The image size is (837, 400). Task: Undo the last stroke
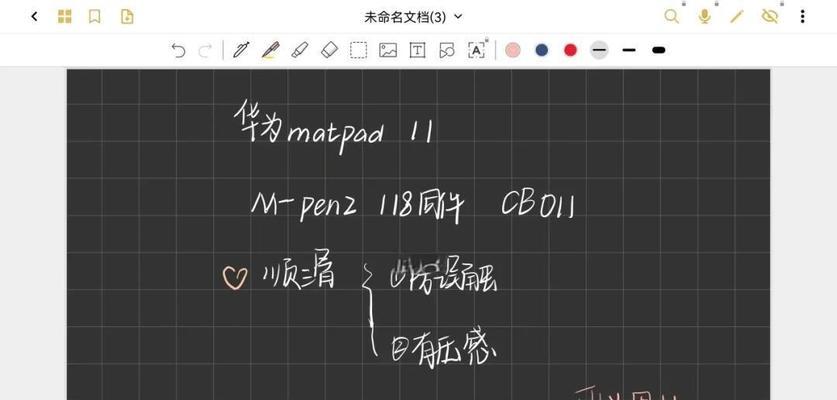pyautogui.click(x=178, y=50)
